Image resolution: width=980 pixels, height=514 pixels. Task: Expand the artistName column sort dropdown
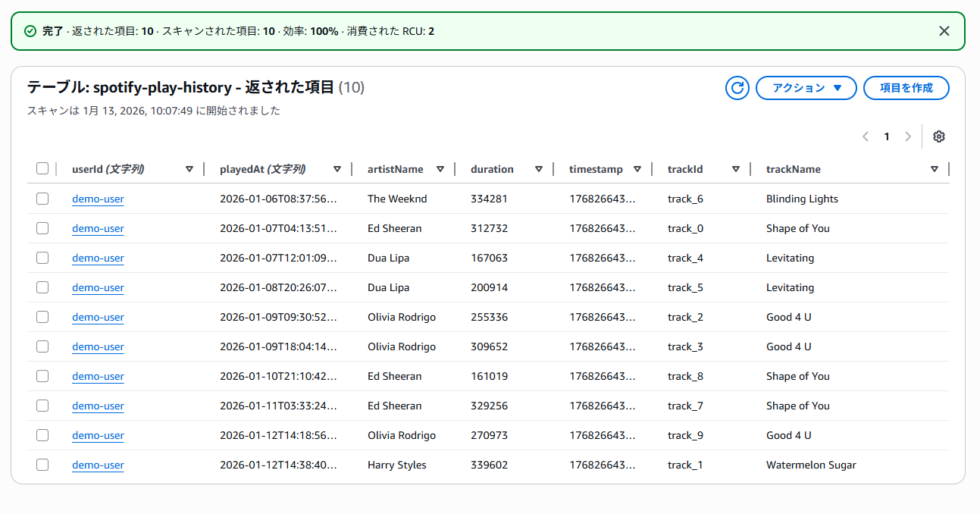click(x=440, y=169)
